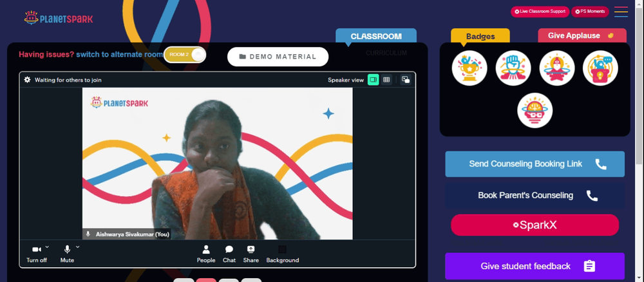Switch to grid view layout icon
644x282 pixels.
(386, 80)
